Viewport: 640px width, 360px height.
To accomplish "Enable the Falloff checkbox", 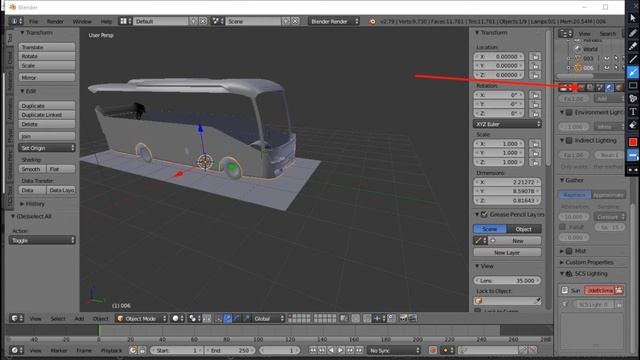I will (562, 227).
